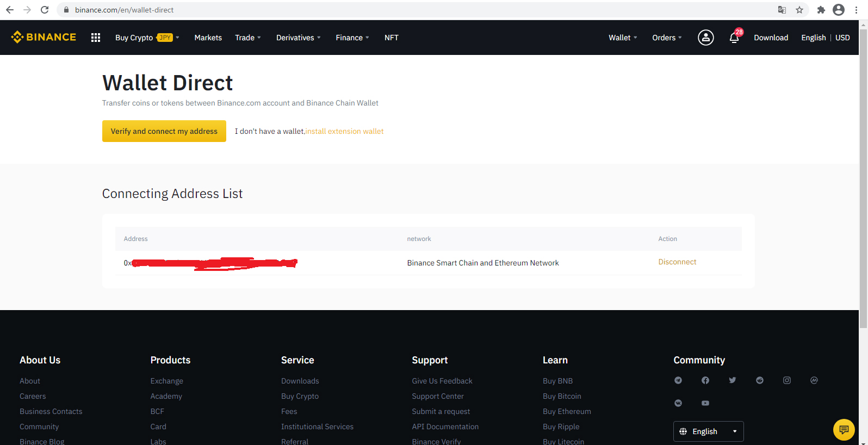The image size is (868, 445).
Task: Open YouTube community icon
Action: coord(705,403)
